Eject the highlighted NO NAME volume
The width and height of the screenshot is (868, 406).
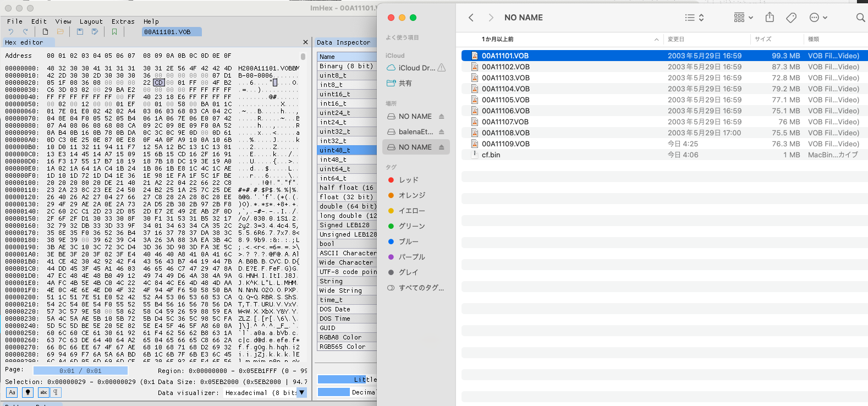(442, 147)
